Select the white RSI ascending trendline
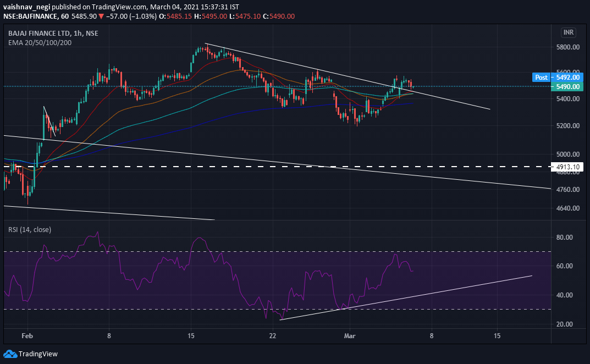This screenshot has height=364, width=590. [x=406, y=298]
